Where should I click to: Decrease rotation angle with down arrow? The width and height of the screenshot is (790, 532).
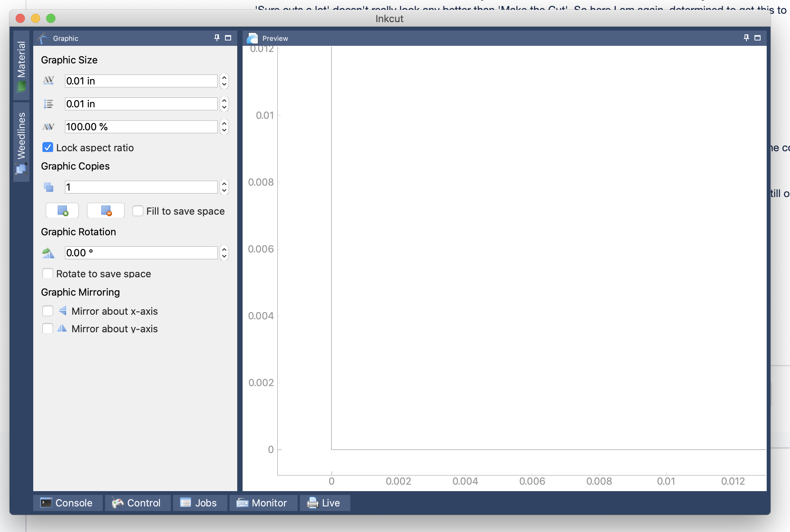coord(224,256)
